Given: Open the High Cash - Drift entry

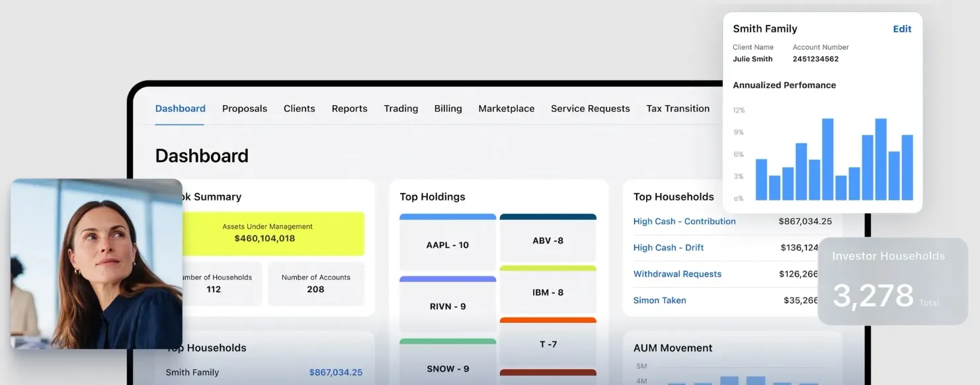Looking at the screenshot, I should tap(669, 247).
